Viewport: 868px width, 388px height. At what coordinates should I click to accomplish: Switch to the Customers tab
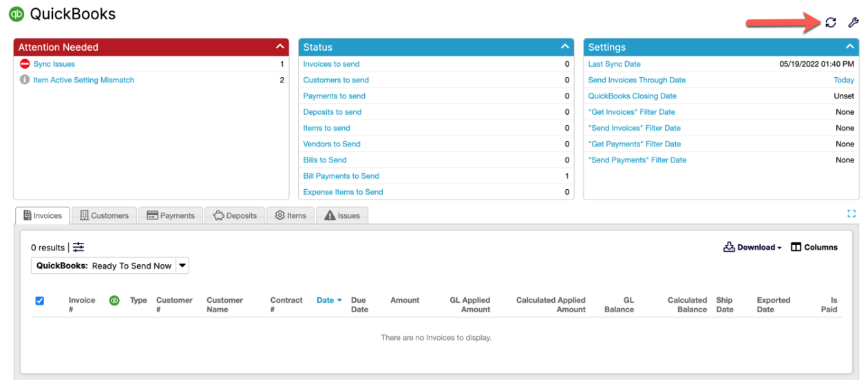click(x=104, y=215)
